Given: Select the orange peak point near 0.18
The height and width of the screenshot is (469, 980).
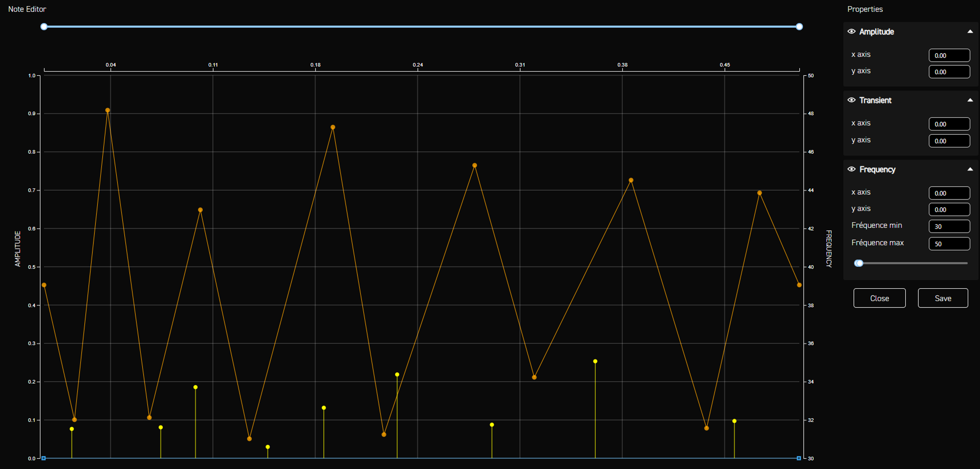Looking at the screenshot, I should pos(333,127).
